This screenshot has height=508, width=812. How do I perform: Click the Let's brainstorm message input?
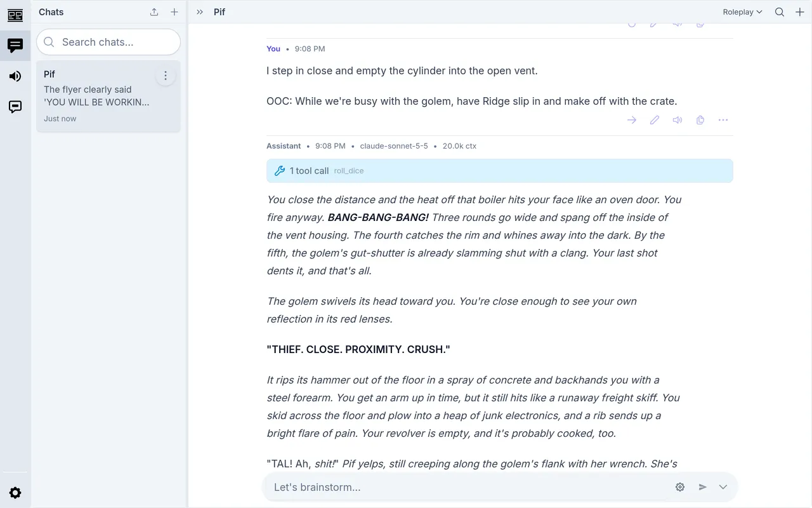click(x=469, y=487)
